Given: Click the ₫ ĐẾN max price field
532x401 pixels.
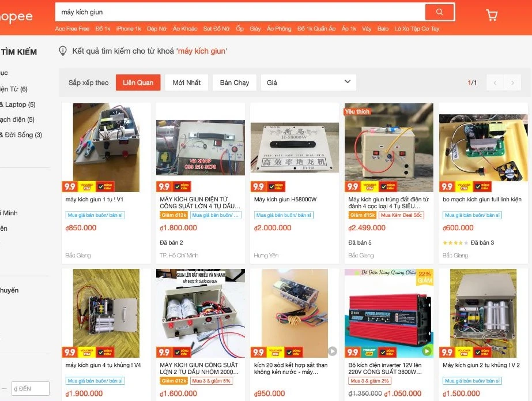Looking at the screenshot, I should tap(31, 388).
